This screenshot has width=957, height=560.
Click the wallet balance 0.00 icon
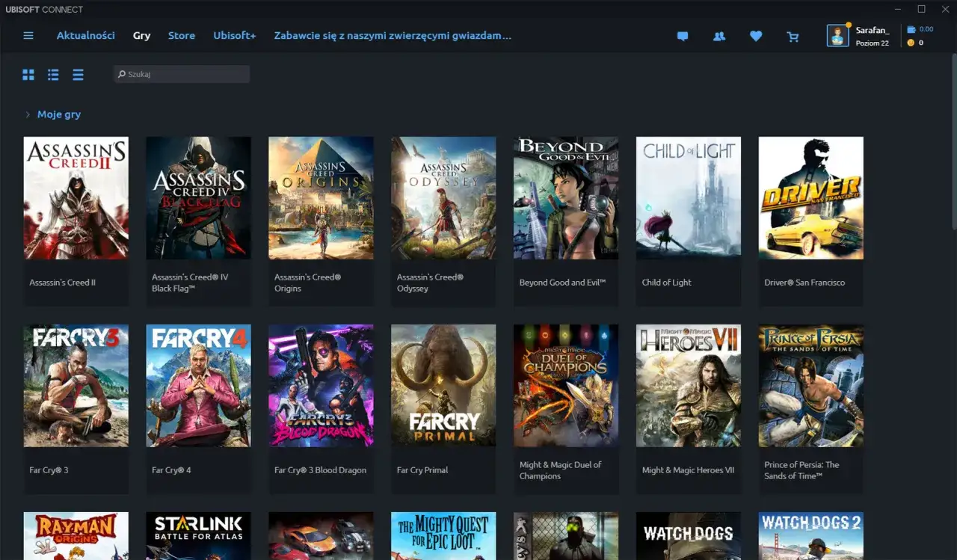point(911,29)
